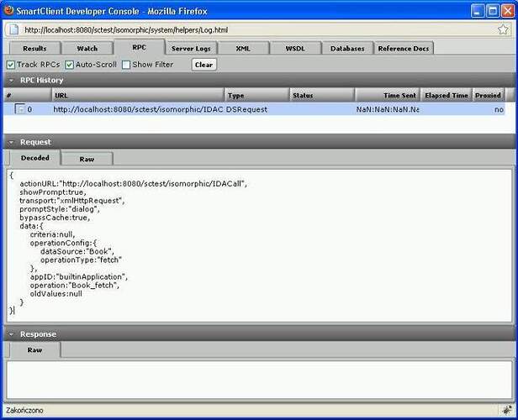Click the NaN:NaN:NaN time sent cell
Screen dimensions: 518x420
coord(388,109)
